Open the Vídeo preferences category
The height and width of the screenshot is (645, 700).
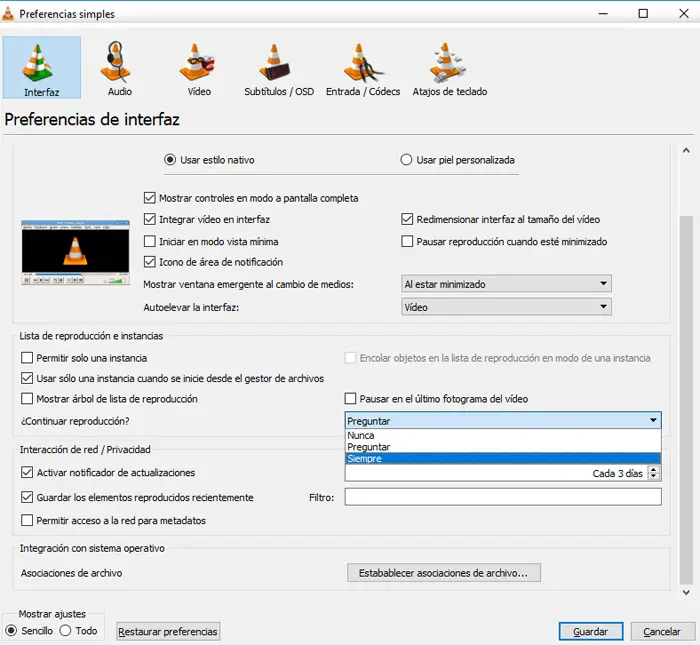199,67
